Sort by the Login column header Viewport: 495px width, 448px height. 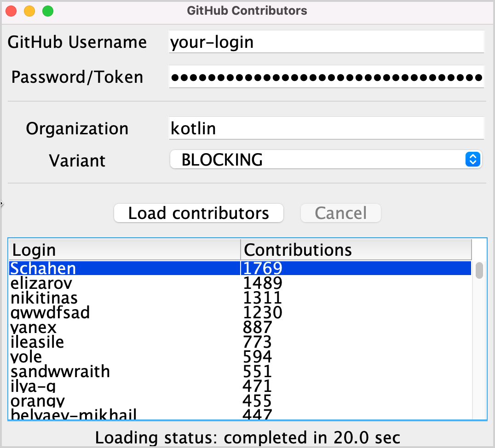pyautogui.click(x=125, y=250)
